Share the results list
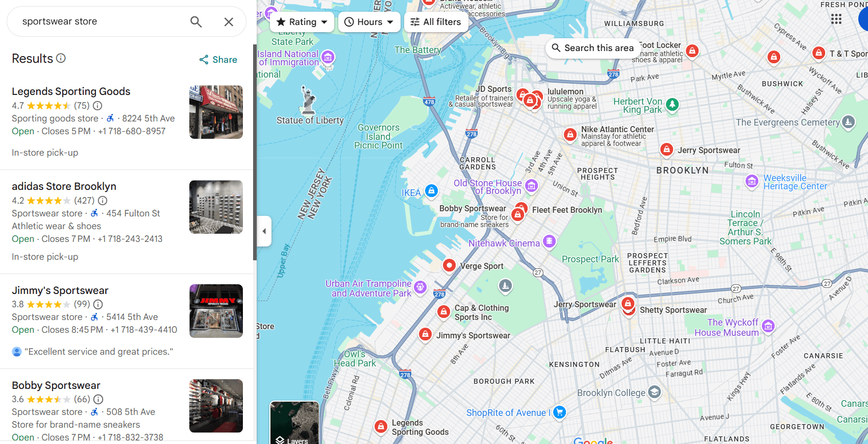 218,60
